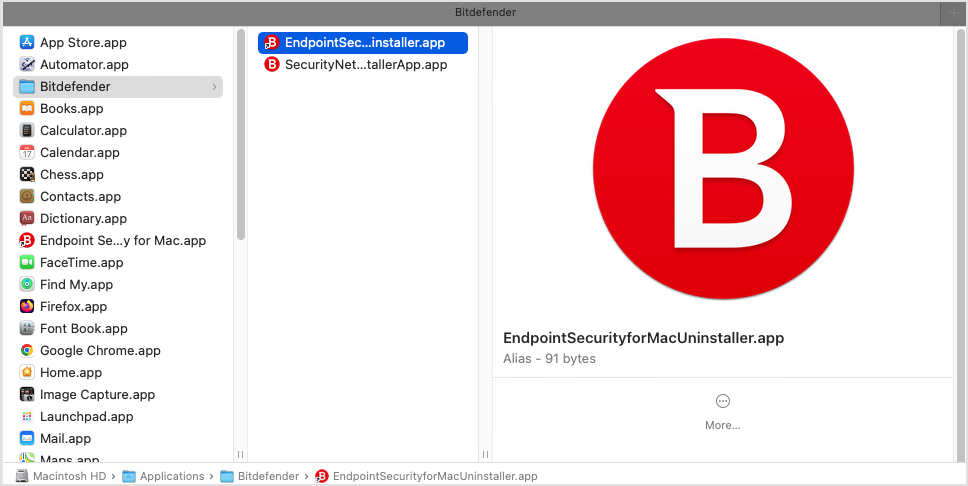The height and width of the screenshot is (486, 968).
Task: Click the large Bitdefender preview image
Action: [x=723, y=169]
